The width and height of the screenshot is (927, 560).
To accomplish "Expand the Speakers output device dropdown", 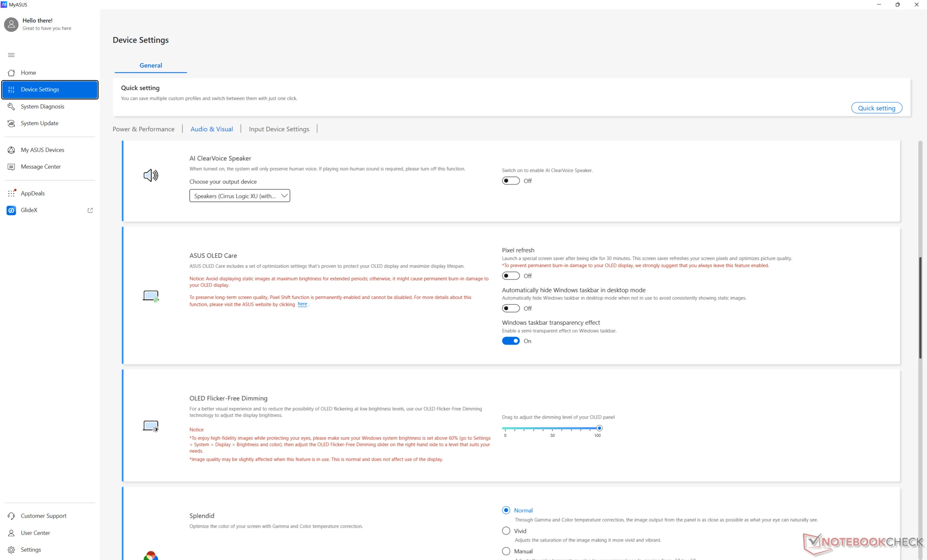I will click(x=240, y=196).
